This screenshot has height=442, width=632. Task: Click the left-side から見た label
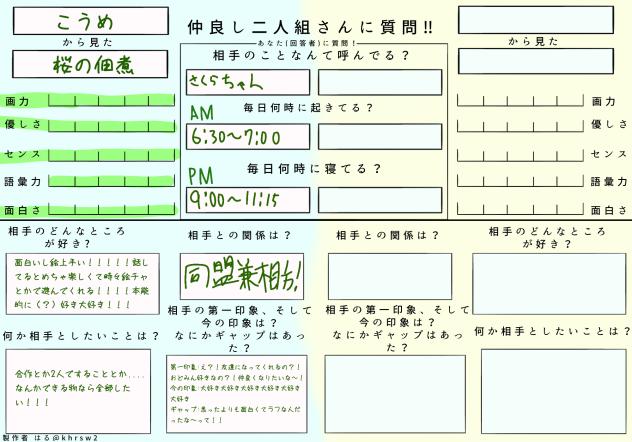88,42
